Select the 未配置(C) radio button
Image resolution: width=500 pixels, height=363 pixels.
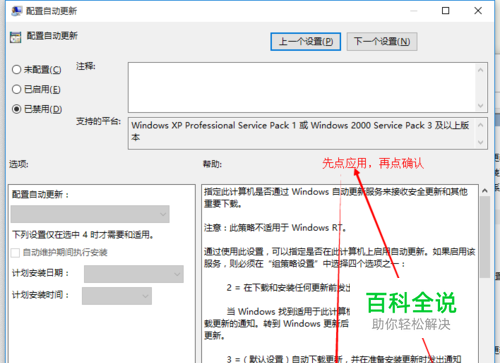coord(16,70)
